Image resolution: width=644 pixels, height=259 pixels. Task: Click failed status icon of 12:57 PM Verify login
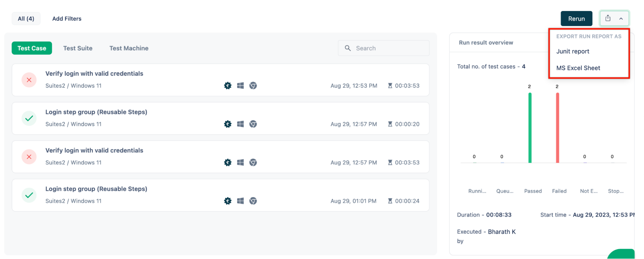click(29, 157)
